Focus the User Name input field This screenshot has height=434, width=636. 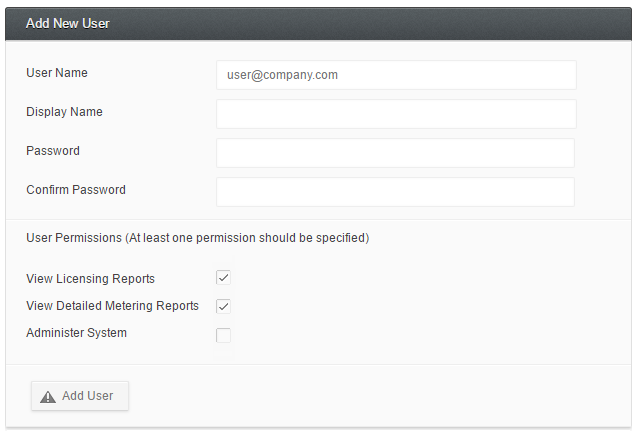click(x=396, y=75)
